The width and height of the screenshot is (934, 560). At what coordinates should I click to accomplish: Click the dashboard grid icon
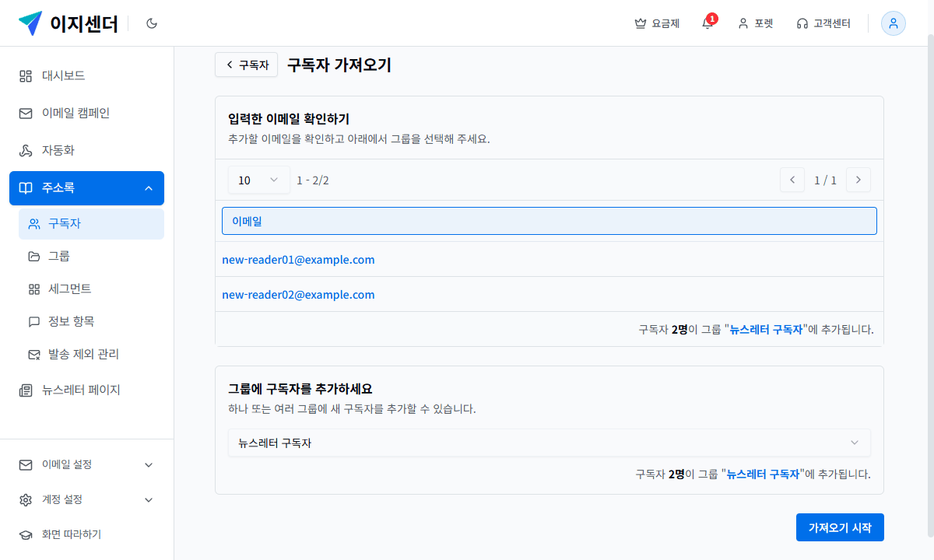26,76
